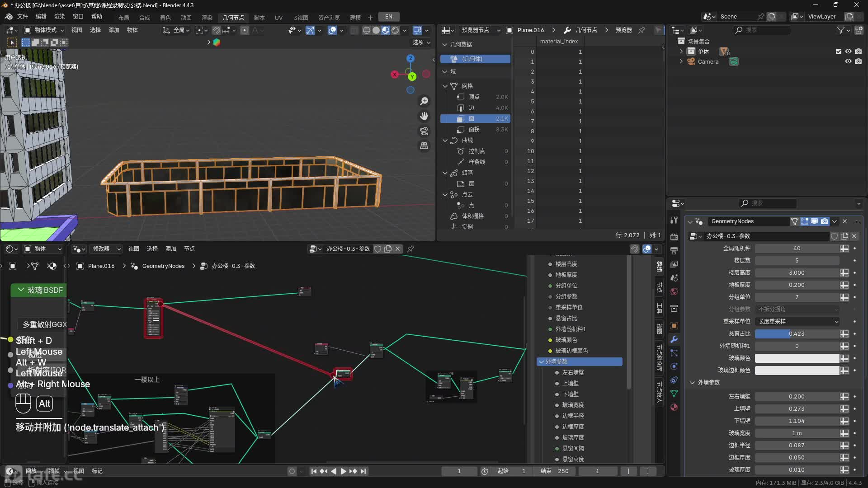This screenshot has width=868, height=488.
Task: Collapse the 外墙参数 panel in properties
Action: coord(692,383)
